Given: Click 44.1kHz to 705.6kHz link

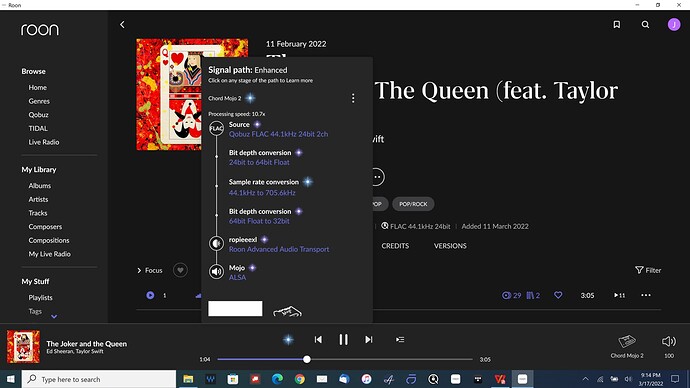Looking at the screenshot, I should pyautogui.click(x=262, y=193).
